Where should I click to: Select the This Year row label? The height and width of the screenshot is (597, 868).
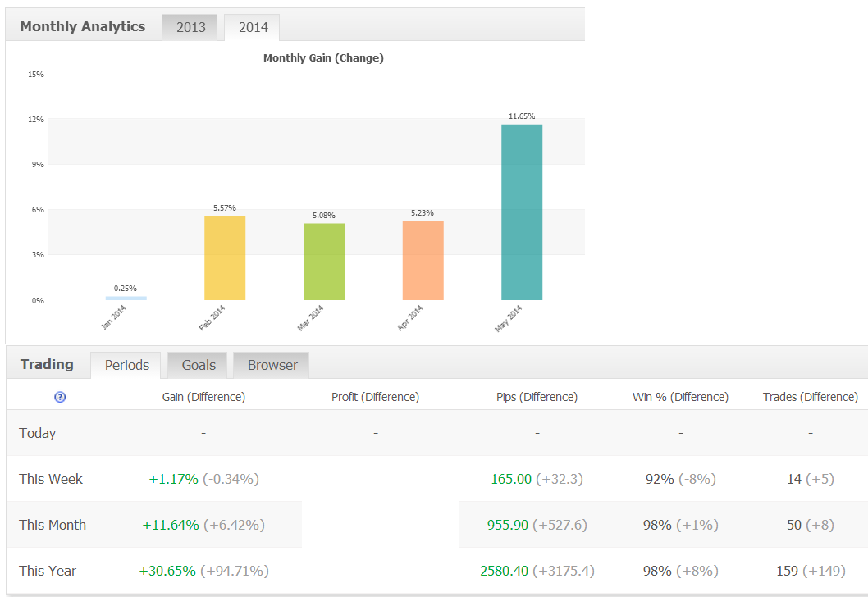point(47,571)
